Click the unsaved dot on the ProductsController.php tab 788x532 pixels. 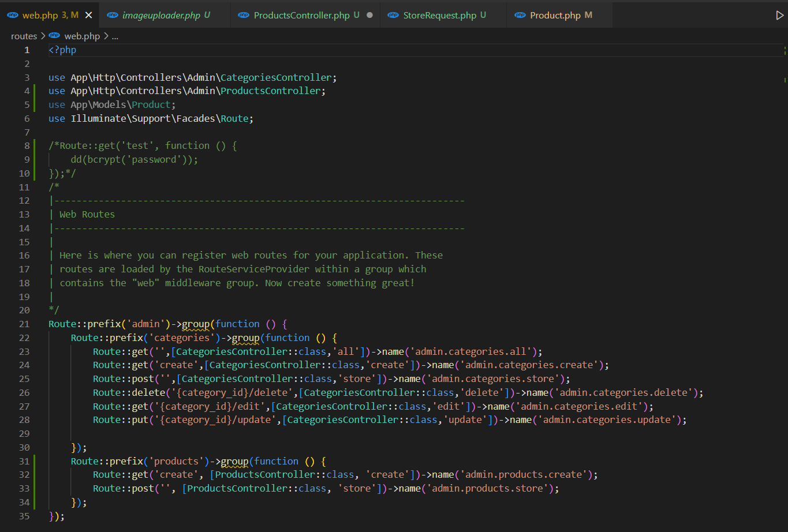369,15
